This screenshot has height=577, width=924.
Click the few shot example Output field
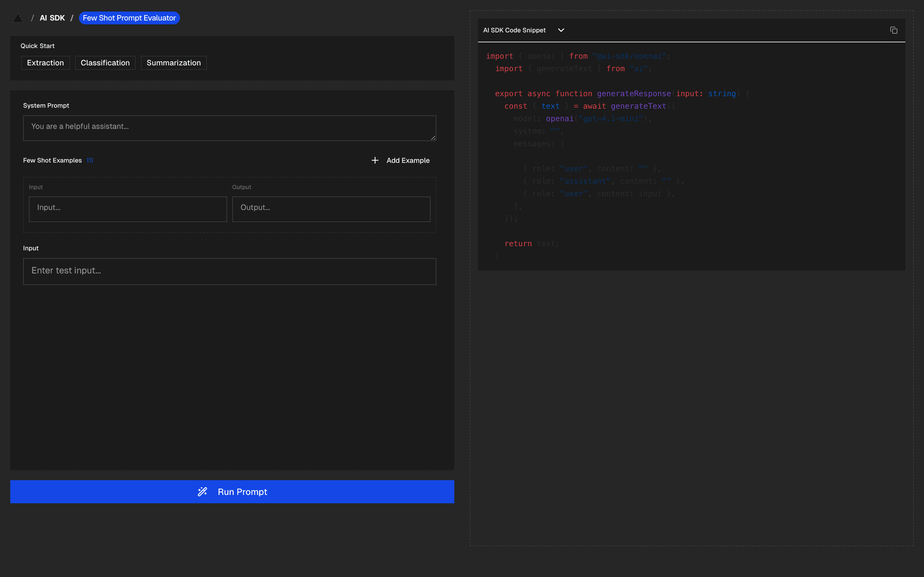[331, 209]
